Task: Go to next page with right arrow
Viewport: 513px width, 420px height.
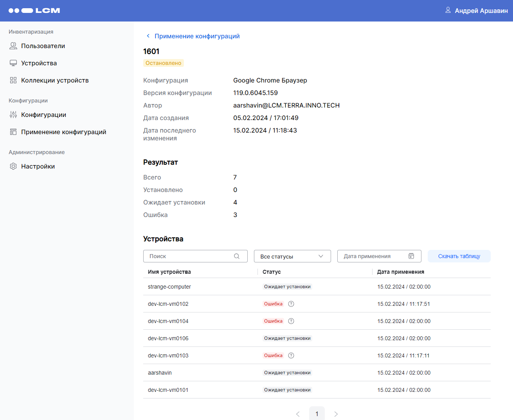Action: point(336,414)
